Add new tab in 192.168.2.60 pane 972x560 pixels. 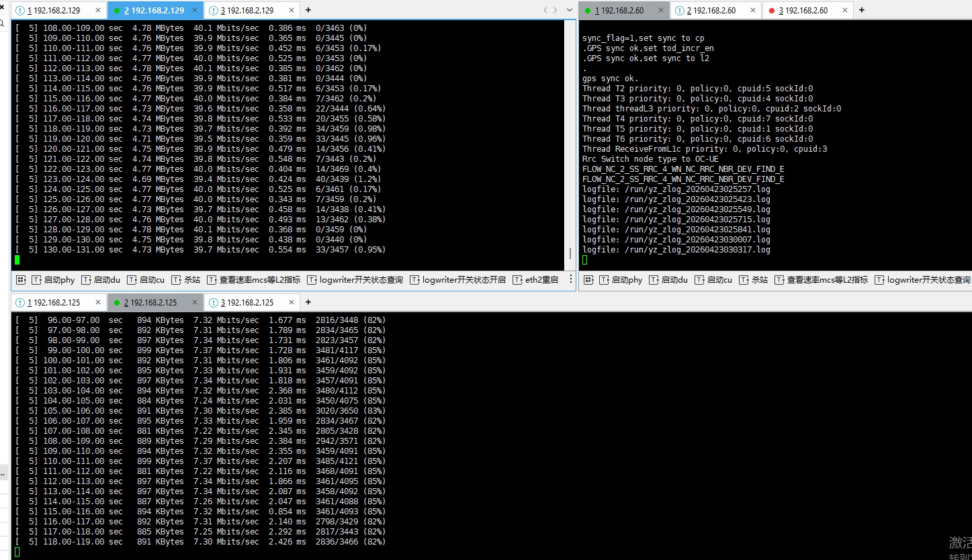click(862, 10)
